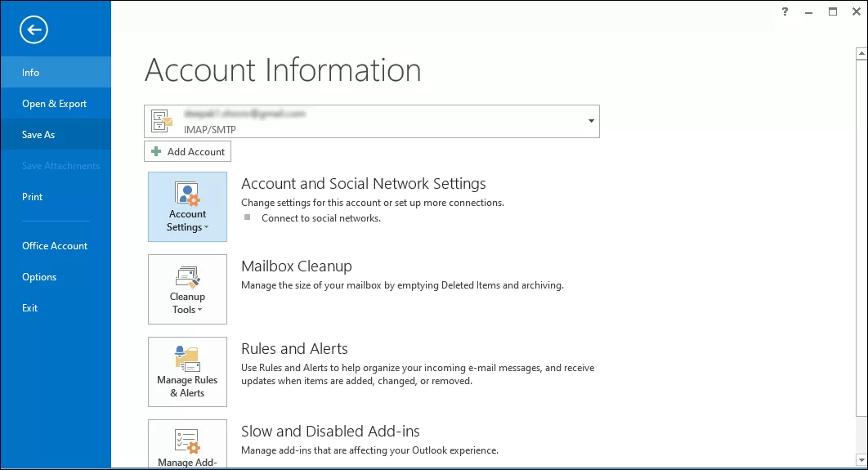Click the Account Information title
The height and width of the screenshot is (470, 868).
283,70
